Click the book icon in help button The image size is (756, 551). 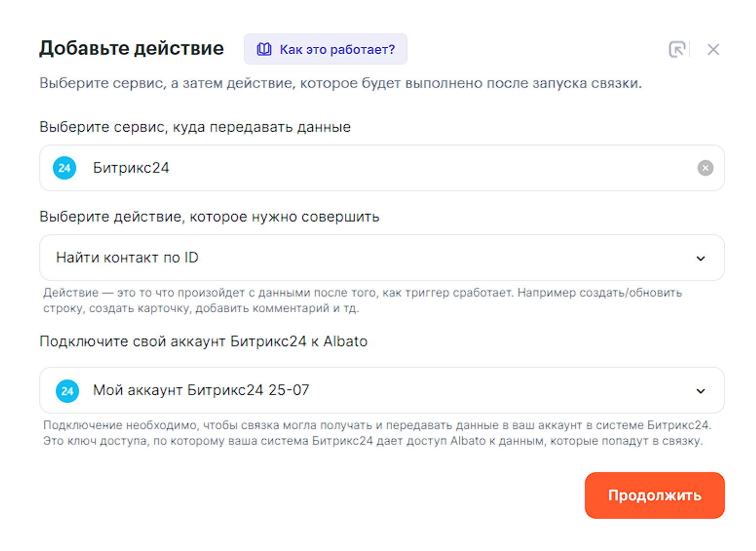point(264,49)
